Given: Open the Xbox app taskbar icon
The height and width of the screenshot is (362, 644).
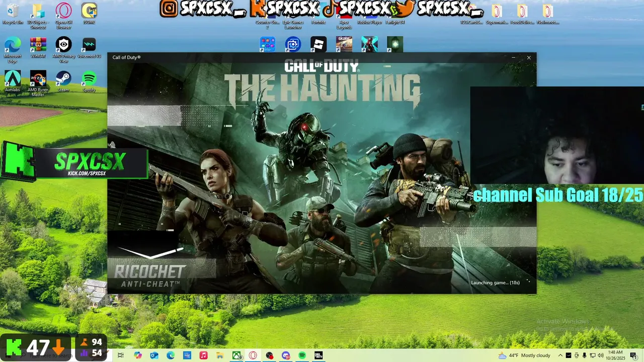Looking at the screenshot, I should click(236, 355).
